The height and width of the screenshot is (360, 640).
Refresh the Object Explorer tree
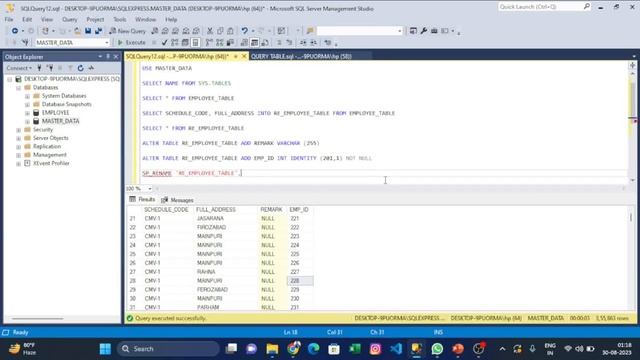coord(80,68)
